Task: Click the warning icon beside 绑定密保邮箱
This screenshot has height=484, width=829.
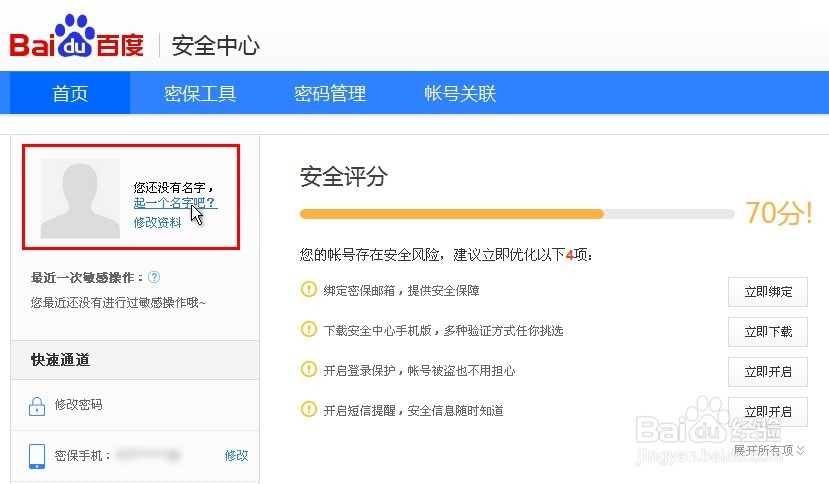Action: tap(308, 290)
